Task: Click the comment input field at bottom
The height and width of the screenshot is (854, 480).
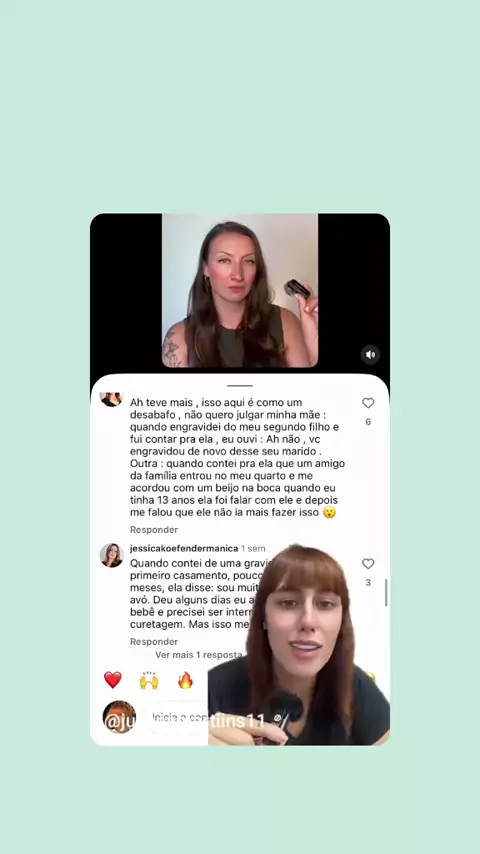Action: click(177, 718)
